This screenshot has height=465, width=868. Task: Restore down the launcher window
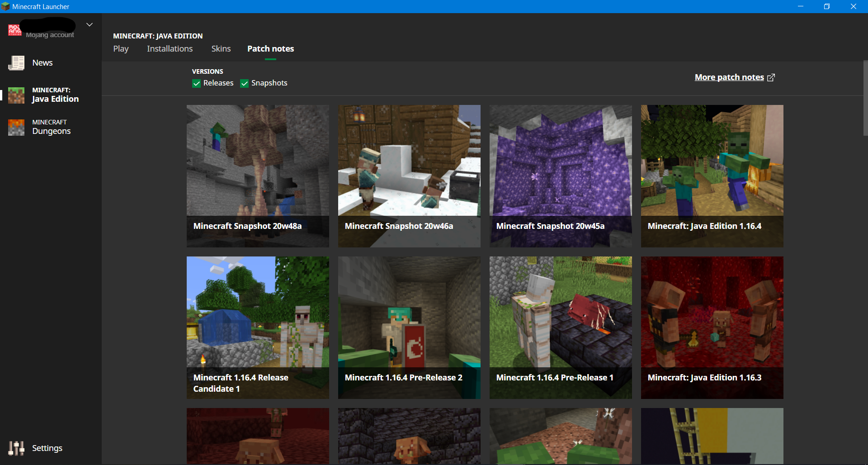(826, 6)
